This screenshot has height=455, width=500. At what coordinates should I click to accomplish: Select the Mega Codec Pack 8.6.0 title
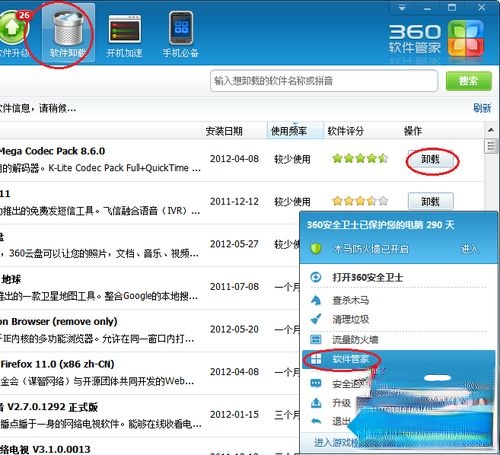[x=53, y=151]
